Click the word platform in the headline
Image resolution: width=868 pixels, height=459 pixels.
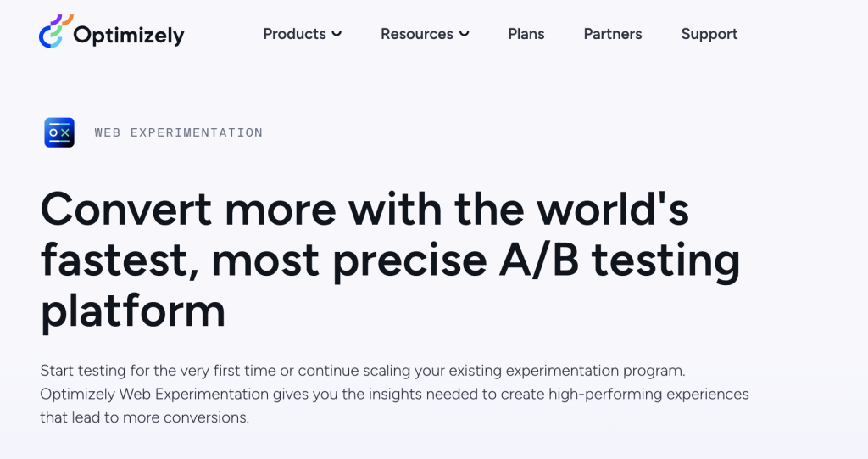pyautogui.click(x=133, y=311)
